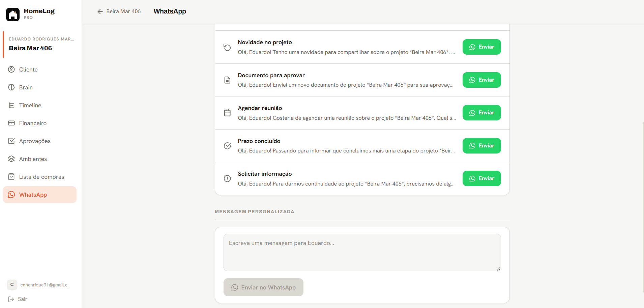
Task: Click the Solicitar informação title
Action: tap(265, 174)
